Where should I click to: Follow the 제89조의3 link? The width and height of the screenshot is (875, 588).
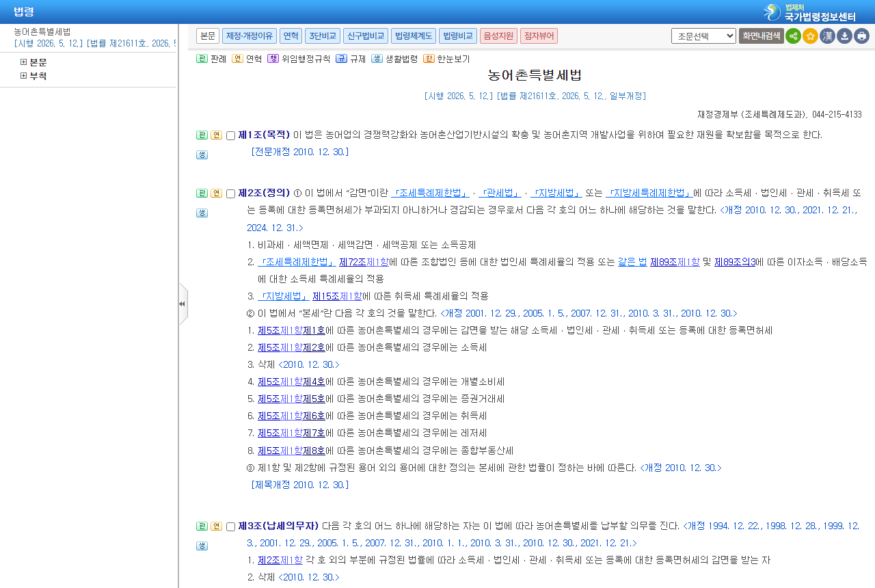[735, 262]
